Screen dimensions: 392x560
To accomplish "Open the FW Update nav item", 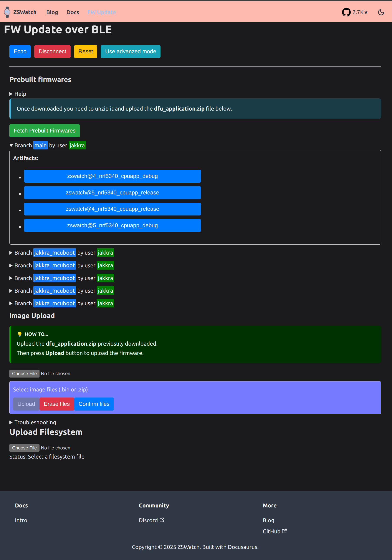I will (102, 12).
